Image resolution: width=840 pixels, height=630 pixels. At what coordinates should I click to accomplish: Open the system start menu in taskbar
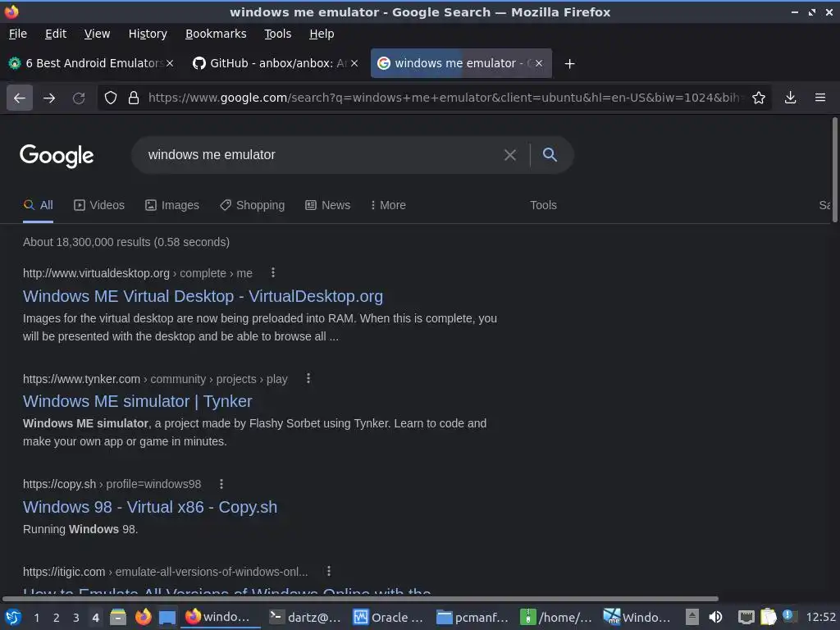[13, 617]
